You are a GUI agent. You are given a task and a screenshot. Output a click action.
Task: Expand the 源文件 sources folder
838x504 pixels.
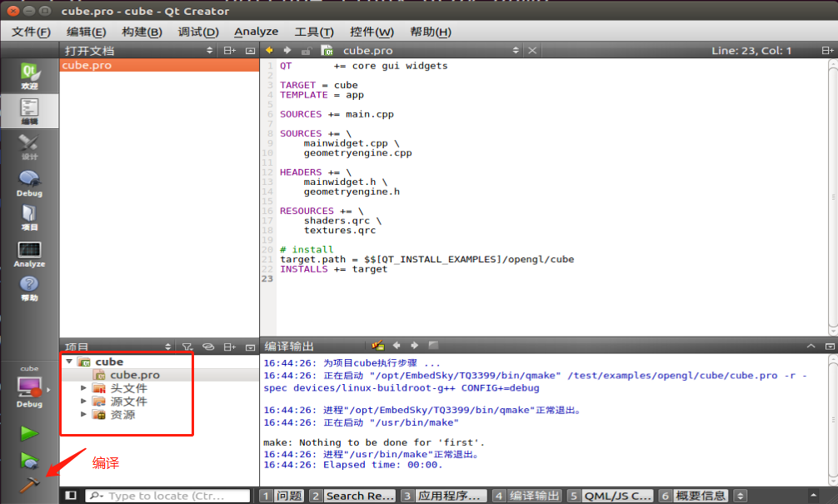pos(83,401)
